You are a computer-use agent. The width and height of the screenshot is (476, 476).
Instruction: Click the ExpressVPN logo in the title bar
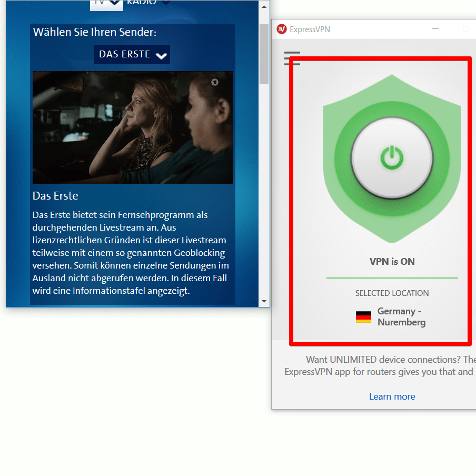coord(282,29)
